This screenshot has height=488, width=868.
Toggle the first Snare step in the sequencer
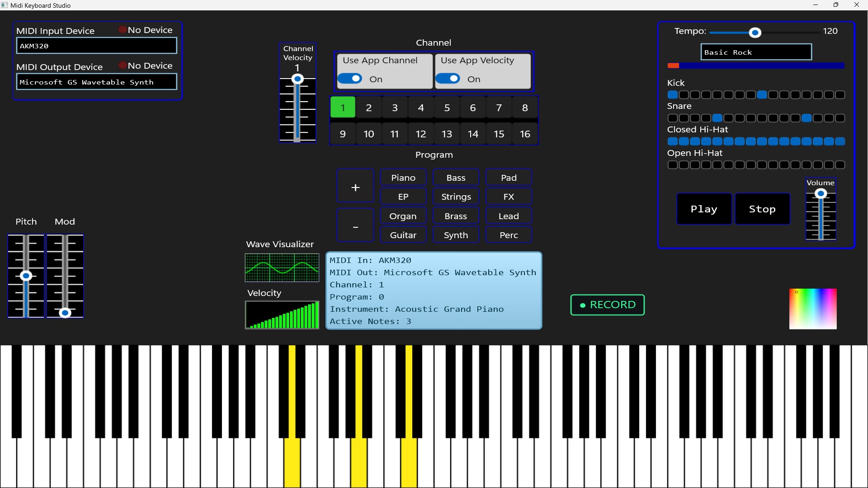coord(673,118)
